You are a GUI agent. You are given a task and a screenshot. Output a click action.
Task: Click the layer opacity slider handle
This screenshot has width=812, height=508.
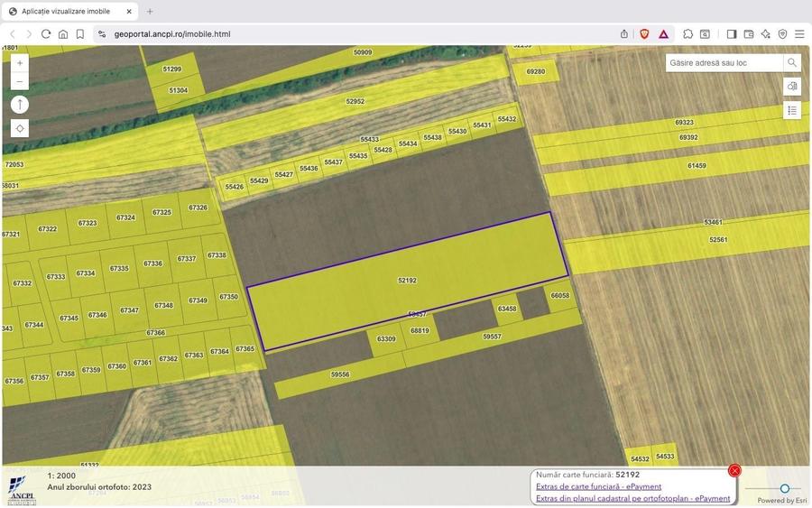(785, 488)
